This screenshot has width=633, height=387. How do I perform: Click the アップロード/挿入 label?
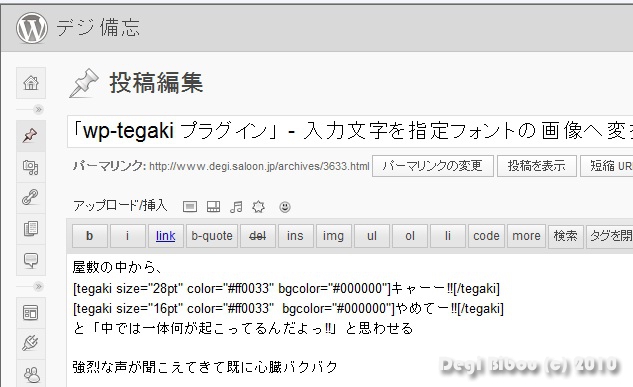(x=120, y=206)
